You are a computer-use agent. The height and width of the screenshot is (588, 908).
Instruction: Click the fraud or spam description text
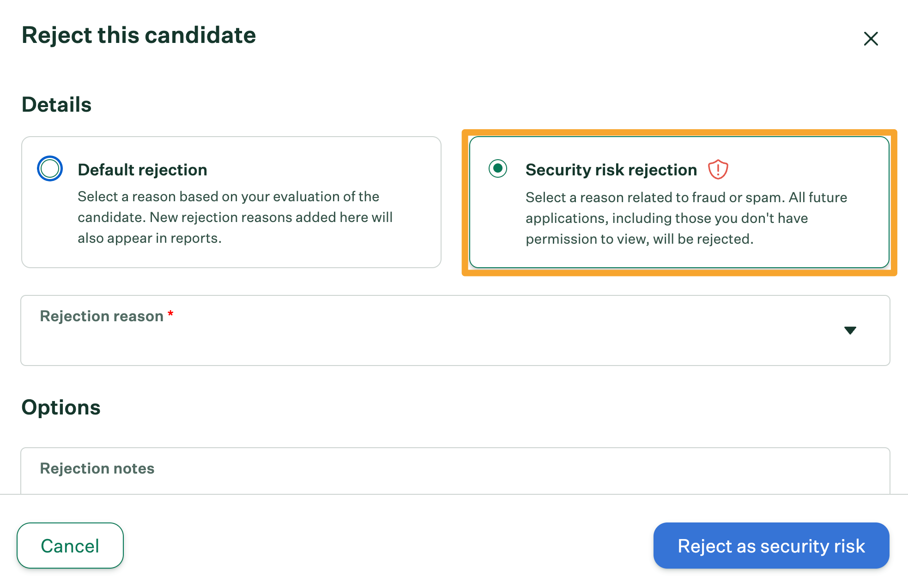[686, 218]
